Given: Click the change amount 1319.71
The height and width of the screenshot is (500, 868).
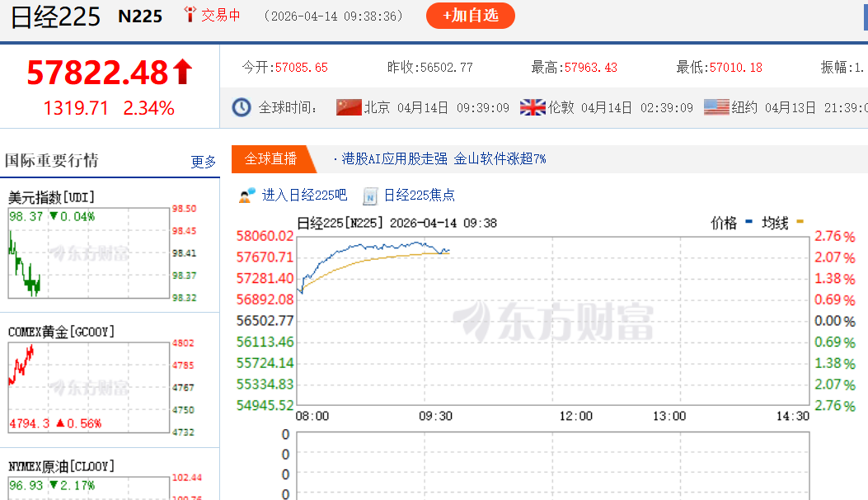Looking at the screenshot, I should [x=76, y=108].
